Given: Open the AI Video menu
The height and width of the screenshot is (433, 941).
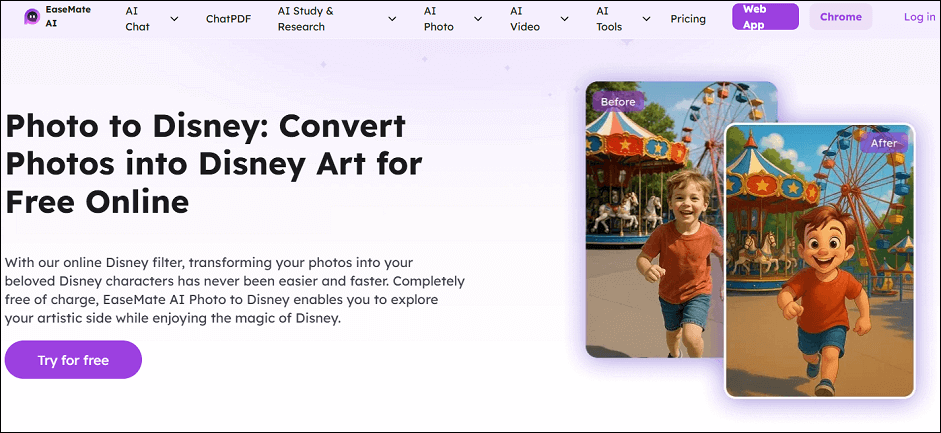Looking at the screenshot, I should tap(525, 19).
